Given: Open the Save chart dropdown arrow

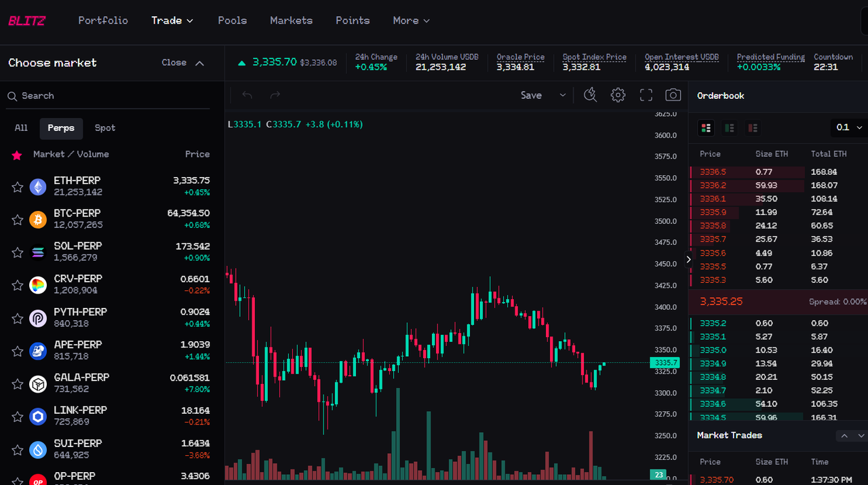Looking at the screenshot, I should (562, 95).
